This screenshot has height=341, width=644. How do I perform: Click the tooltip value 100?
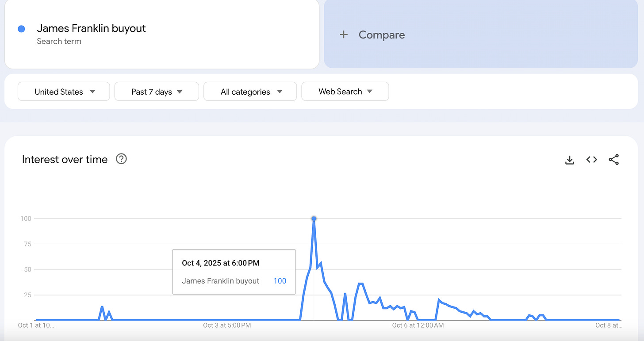pyautogui.click(x=280, y=281)
